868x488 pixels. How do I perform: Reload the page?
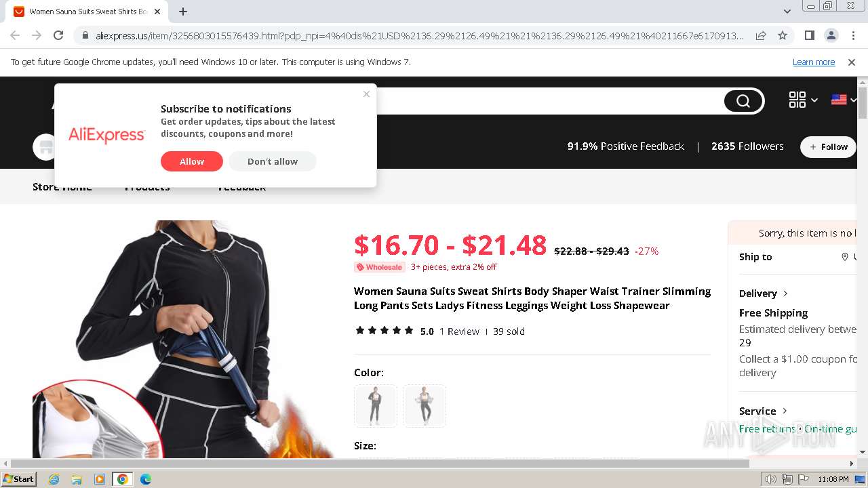click(58, 35)
